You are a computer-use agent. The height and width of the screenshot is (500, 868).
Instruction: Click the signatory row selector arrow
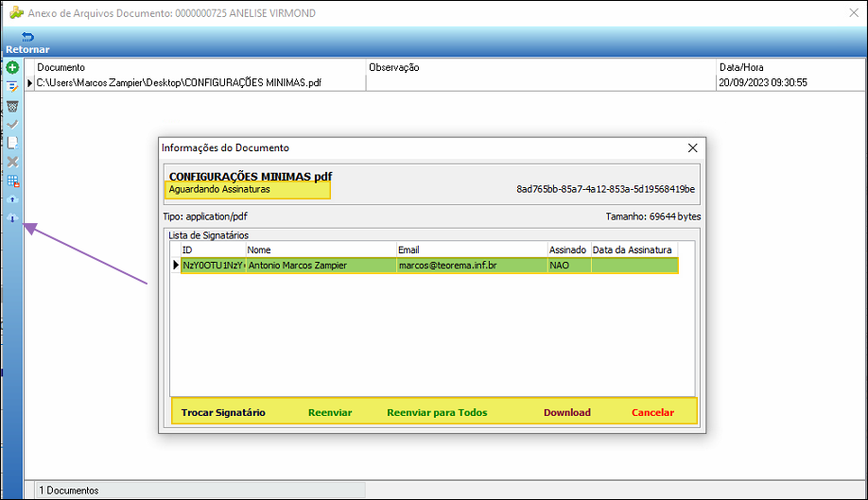coord(176,265)
